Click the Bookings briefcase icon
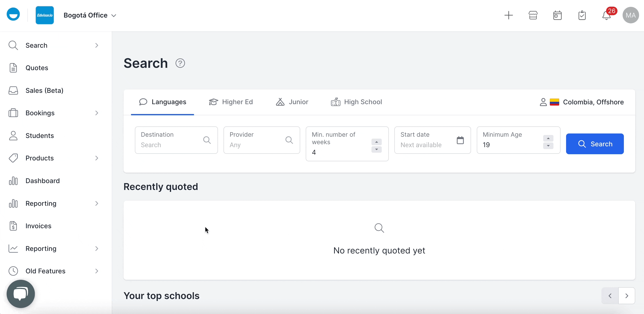The image size is (644, 314). pos(13,113)
